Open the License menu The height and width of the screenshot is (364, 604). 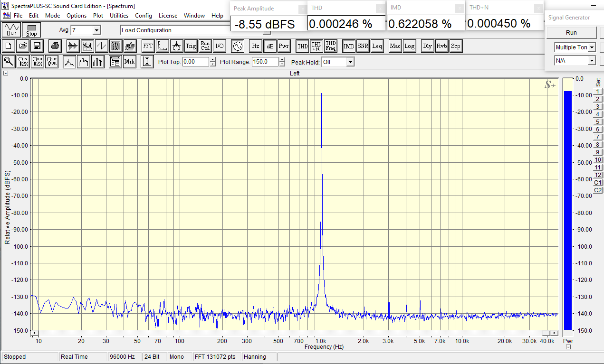click(x=168, y=16)
